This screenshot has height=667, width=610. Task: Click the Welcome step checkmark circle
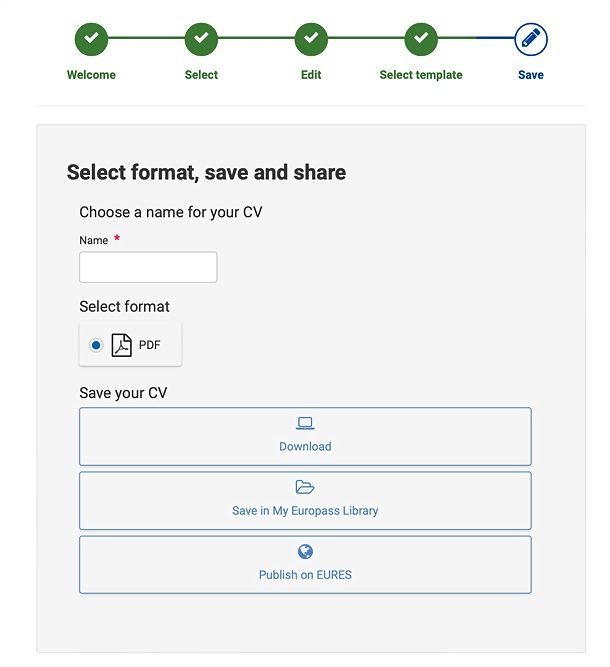[91, 39]
